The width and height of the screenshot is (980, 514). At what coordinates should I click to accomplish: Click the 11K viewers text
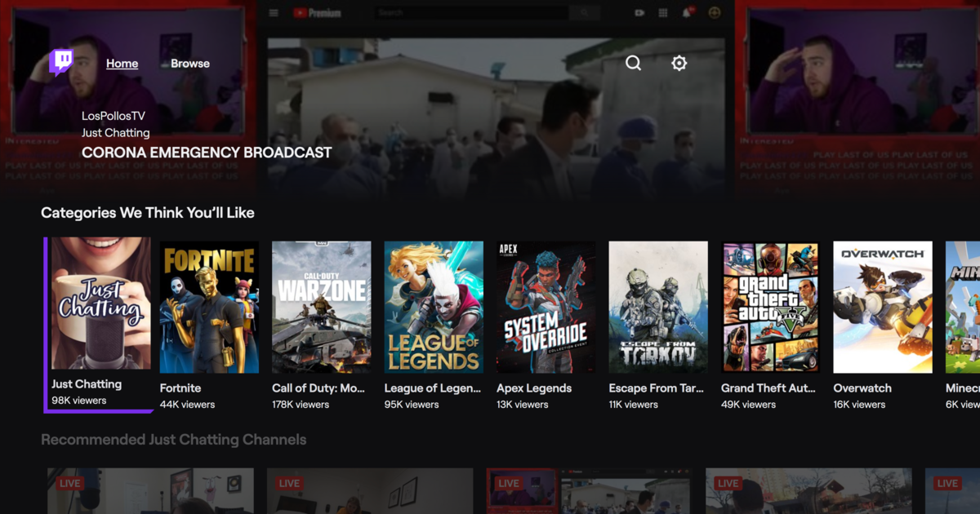click(x=634, y=405)
